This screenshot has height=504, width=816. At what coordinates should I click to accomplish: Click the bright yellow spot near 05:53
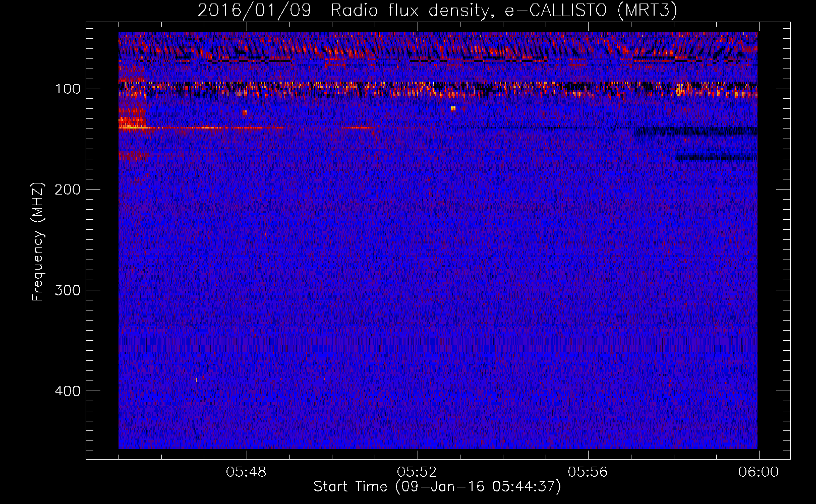click(453, 108)
